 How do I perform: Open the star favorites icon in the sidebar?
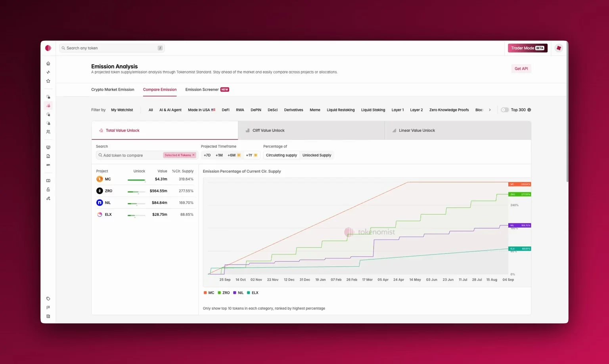(48, 81)
